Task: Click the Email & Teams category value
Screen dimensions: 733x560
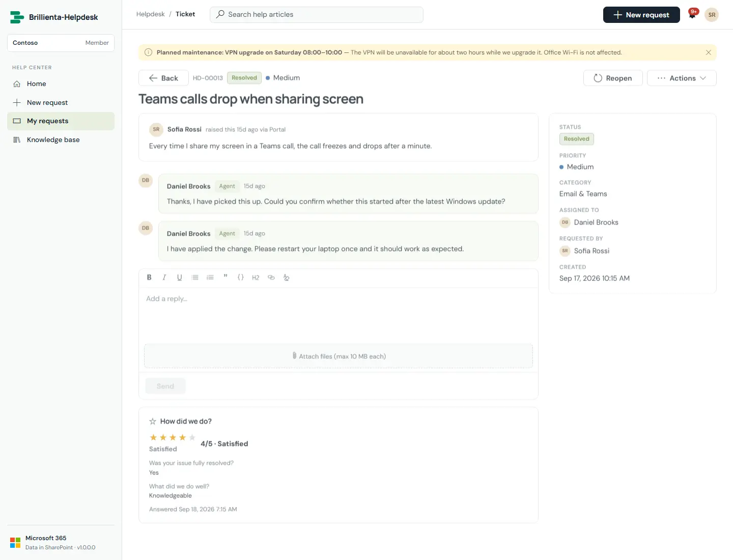Action: [x=583, y=194]
